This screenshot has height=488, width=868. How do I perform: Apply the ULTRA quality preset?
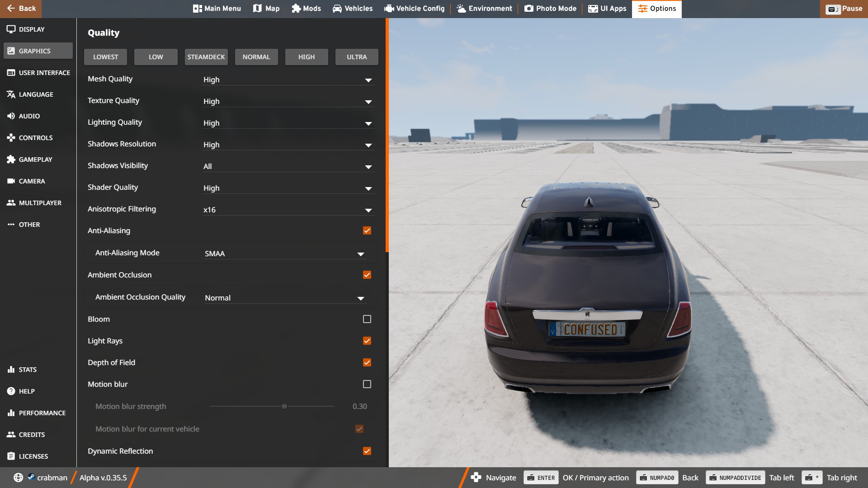(357, 57)
